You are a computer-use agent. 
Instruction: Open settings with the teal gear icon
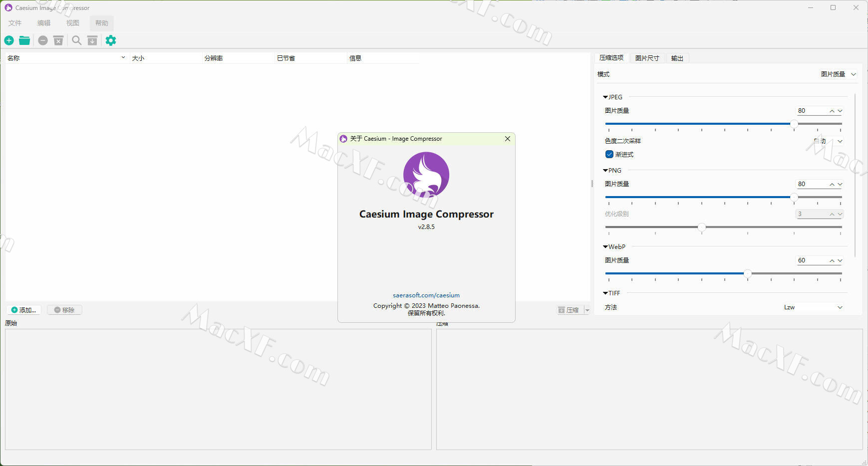pos(111,40)
